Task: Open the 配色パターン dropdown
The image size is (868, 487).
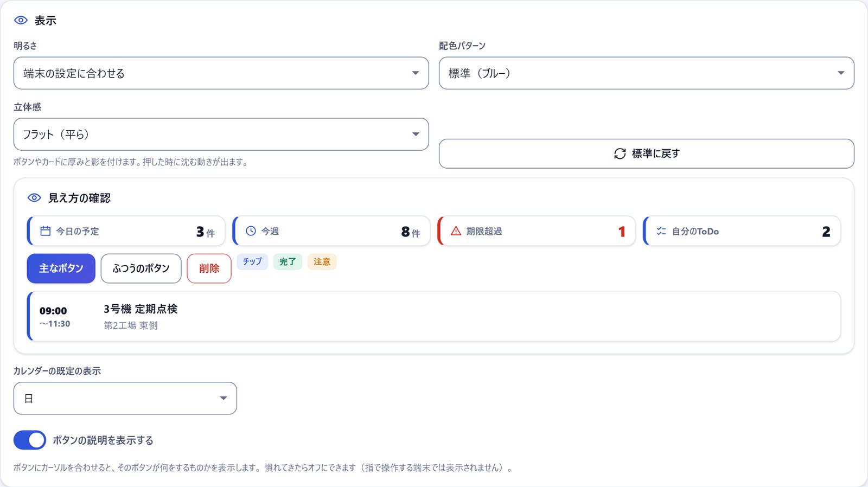Action: pos(647,73)
